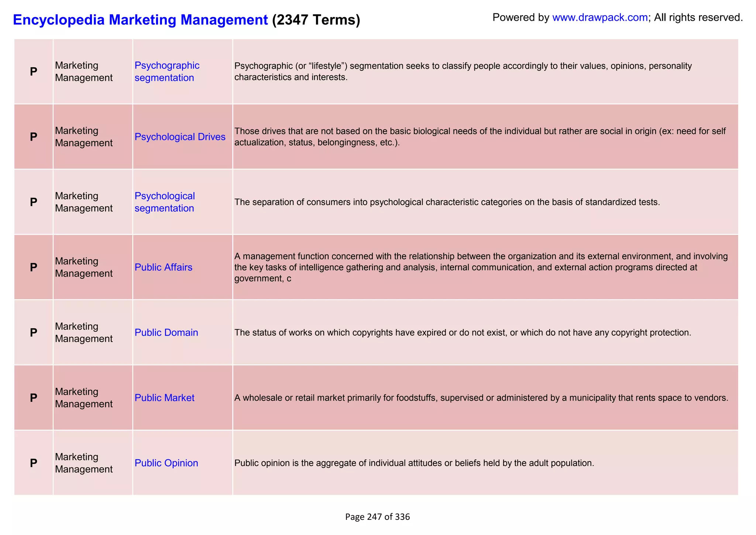
Task: Select the letter P in Public Domain row
Action: tap(34, 333)
